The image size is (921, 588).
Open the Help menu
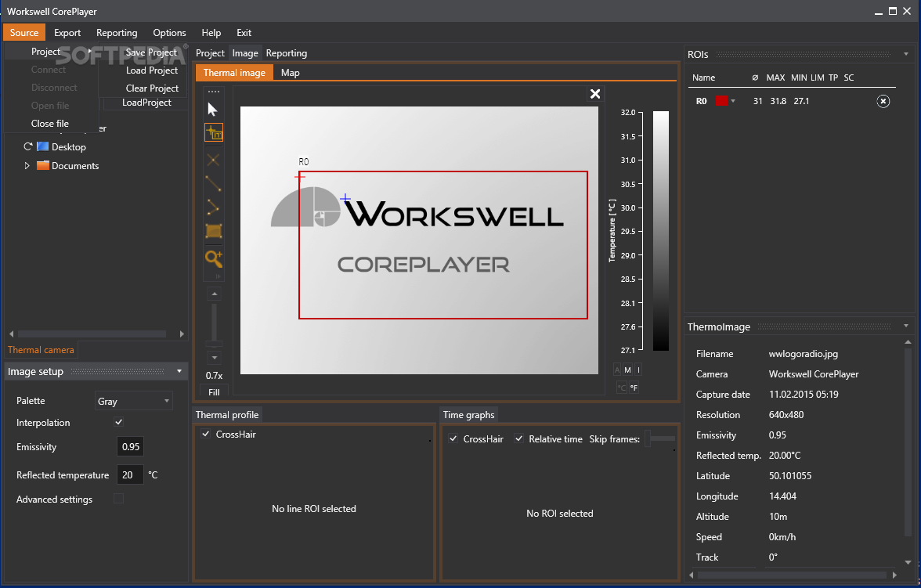click(x=211, y=32)
